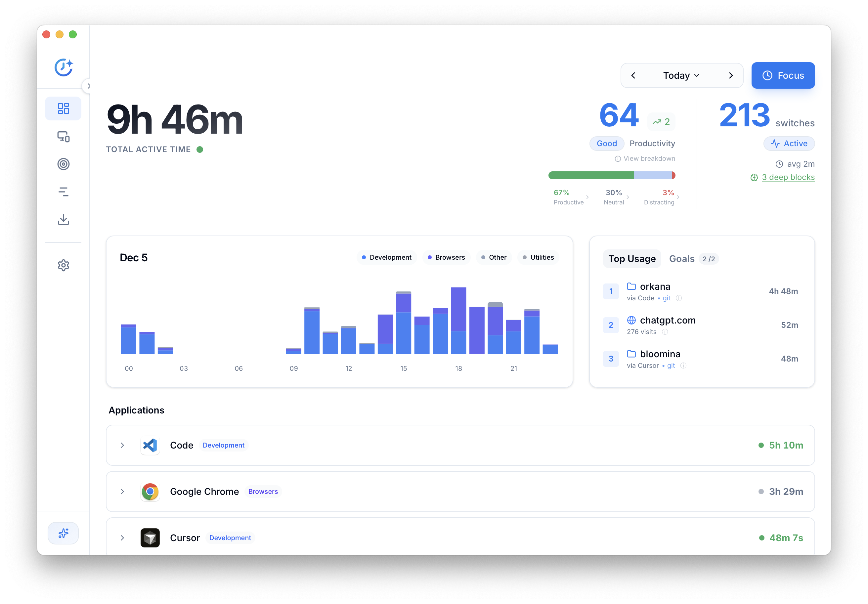Expand the Google Chrome application row
This screenshot has width=868, height=604.
click(122, 491)
